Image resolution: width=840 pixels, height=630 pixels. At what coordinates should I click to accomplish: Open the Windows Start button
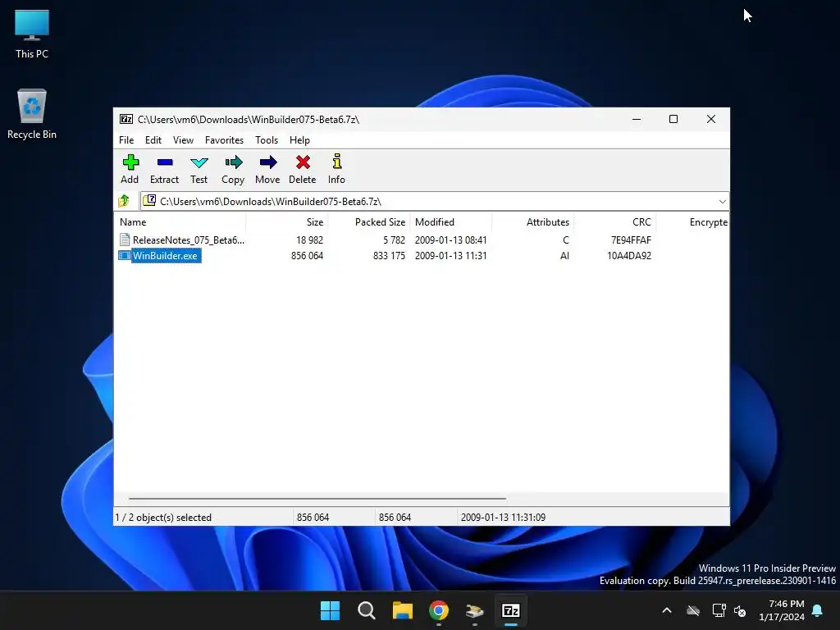point(330,610)
